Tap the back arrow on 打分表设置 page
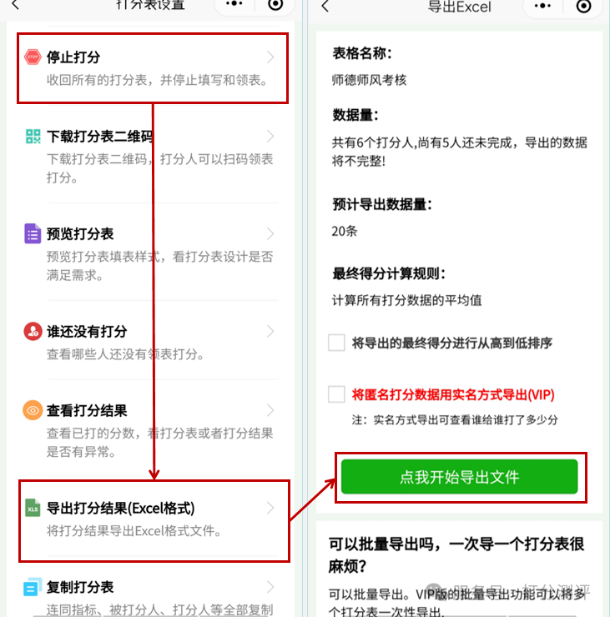This screenshot has height=619, width=612. 15,5
